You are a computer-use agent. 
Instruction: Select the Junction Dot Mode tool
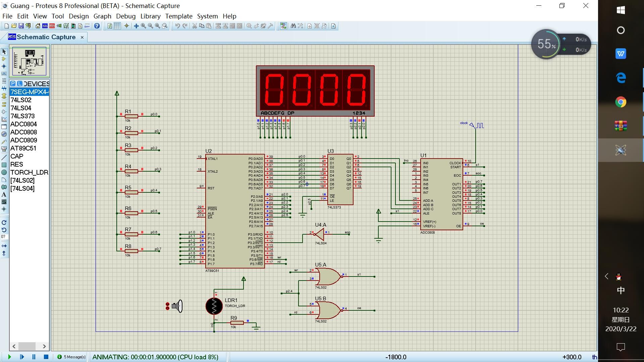pyautogui.click(x=4, y=66)
